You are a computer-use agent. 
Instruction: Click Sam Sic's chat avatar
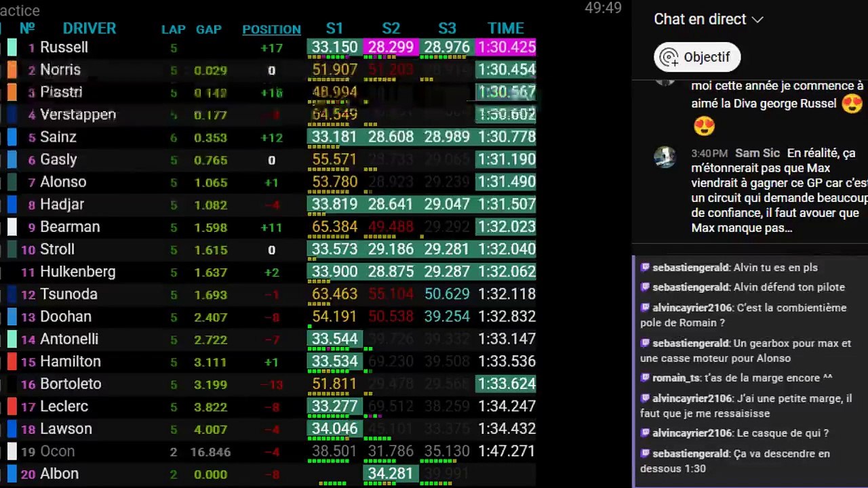[x=665, y=157]
